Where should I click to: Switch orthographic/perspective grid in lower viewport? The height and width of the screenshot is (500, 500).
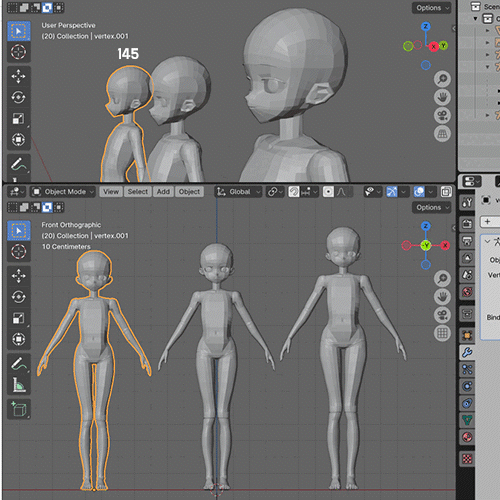(x=442, y=333)
